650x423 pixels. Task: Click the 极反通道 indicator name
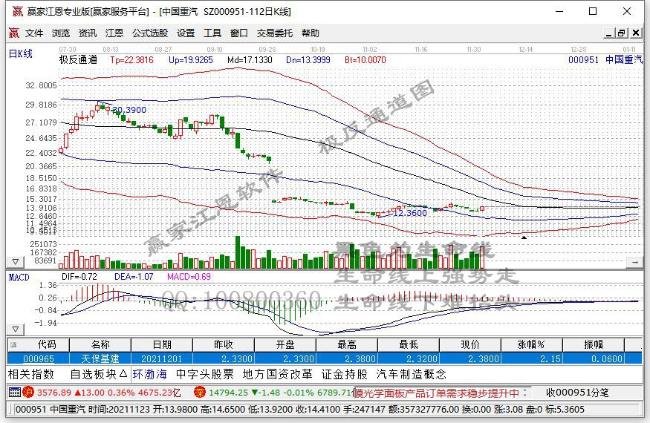click(78, 60)
